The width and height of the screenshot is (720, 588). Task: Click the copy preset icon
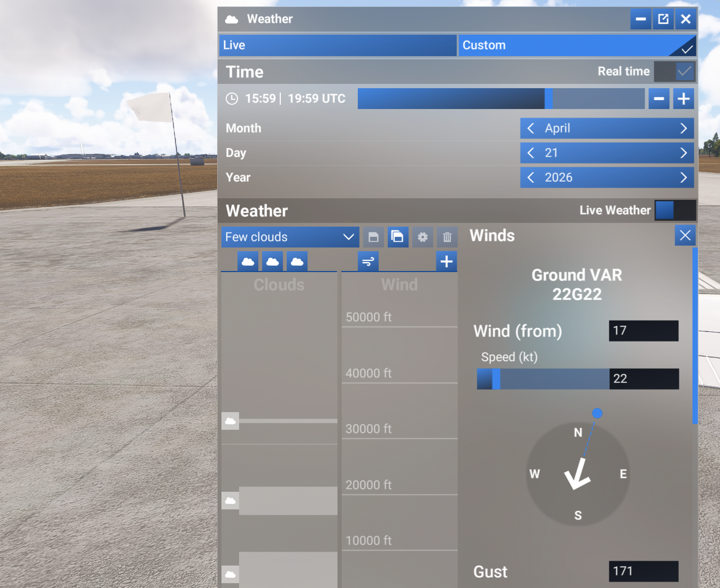(x=397, y=237)
